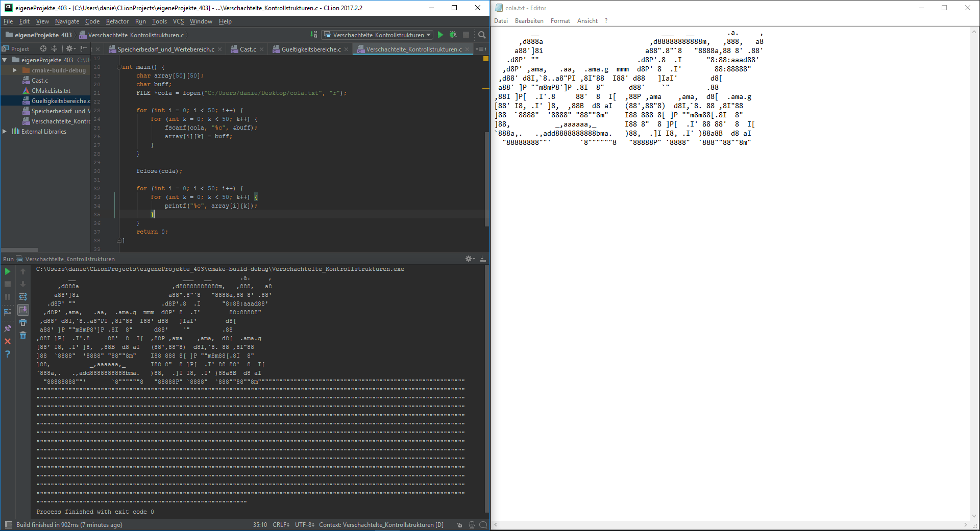
Task: Click scroll-from-source target icon in Project panel
Action: coord(43,49)
